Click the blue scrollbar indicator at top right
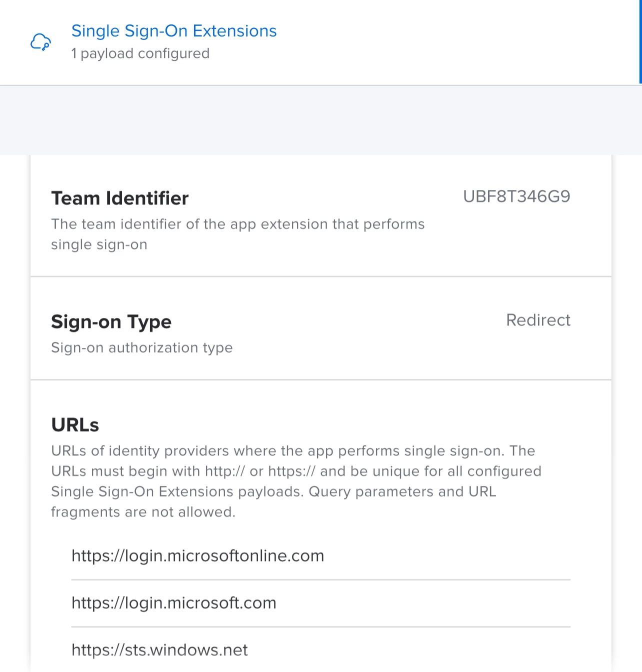 click(640, 41)
